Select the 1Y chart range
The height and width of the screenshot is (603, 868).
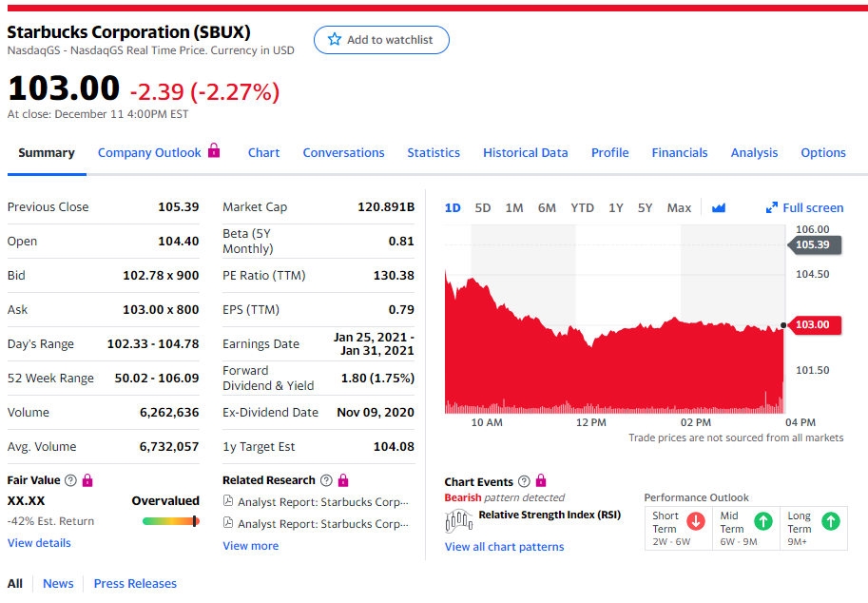[x=615, y=207]
